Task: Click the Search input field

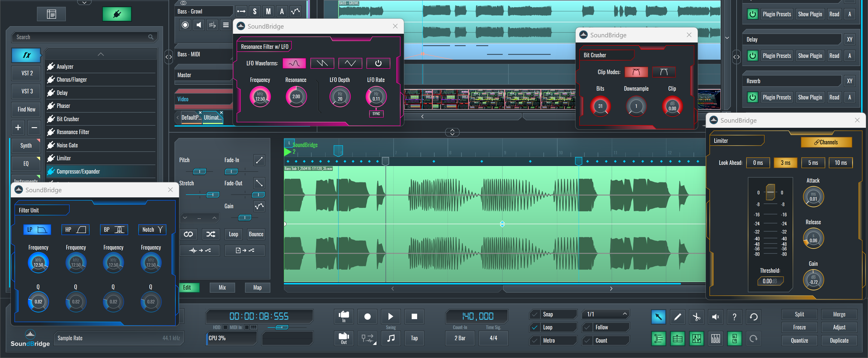Action: 84,37
